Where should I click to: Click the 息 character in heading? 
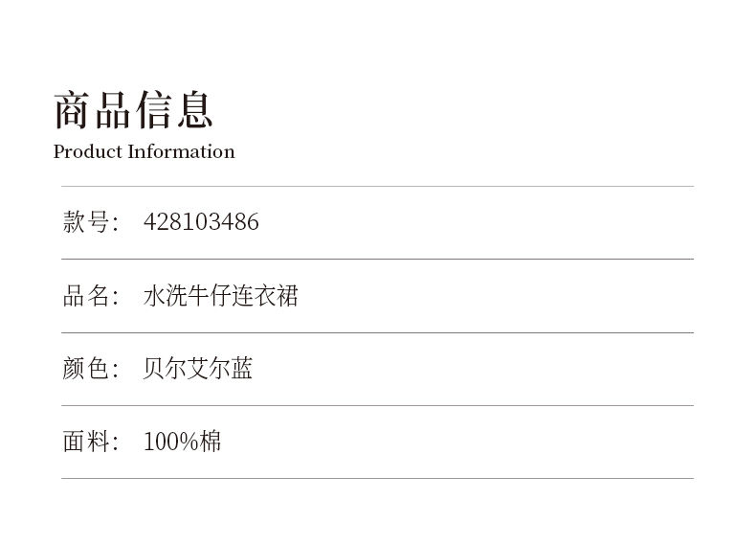point(195,110)
